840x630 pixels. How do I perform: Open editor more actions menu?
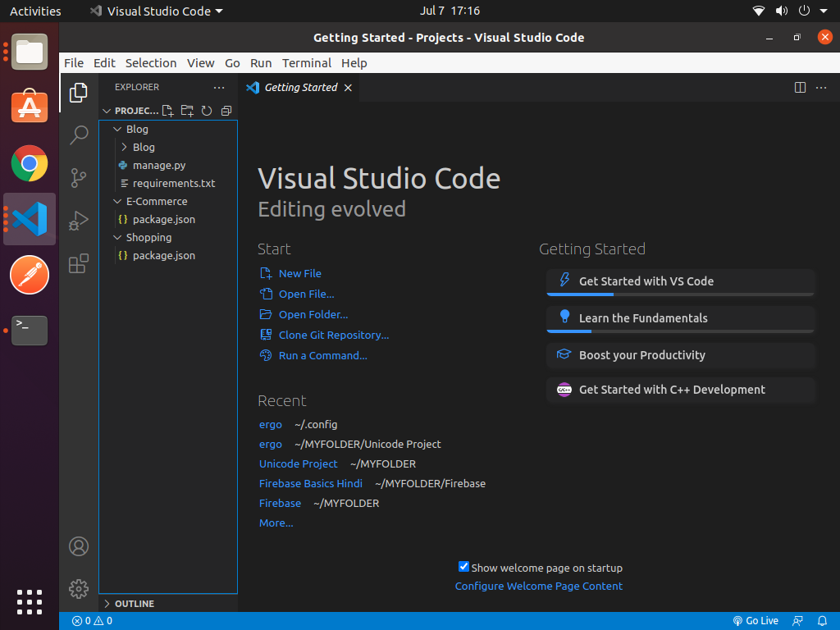[x=820, y=87]
